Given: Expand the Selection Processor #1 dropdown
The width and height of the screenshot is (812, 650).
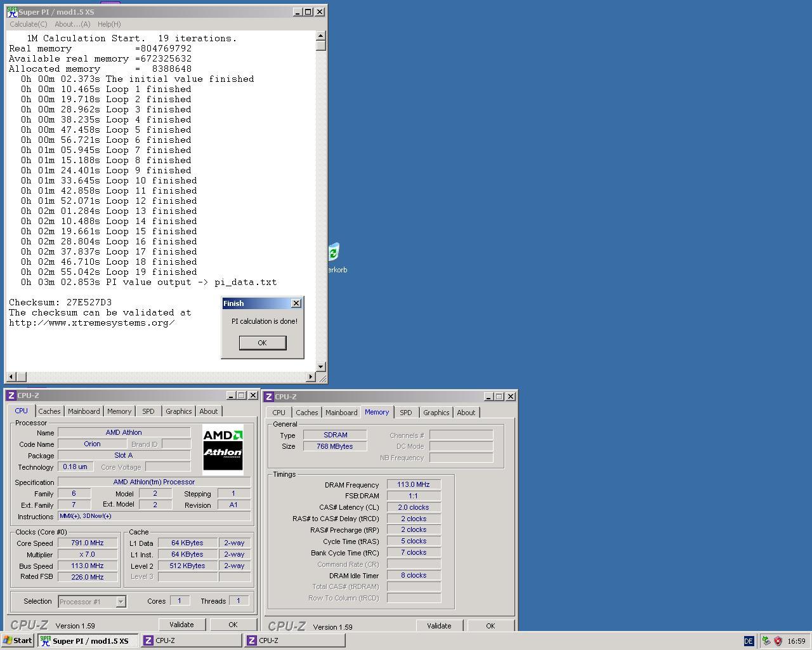Looking at the screenshot, I should (x=121, y=601).
